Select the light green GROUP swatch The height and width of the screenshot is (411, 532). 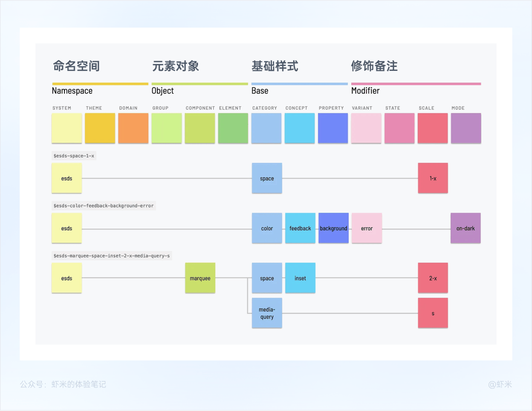[166, 128]
